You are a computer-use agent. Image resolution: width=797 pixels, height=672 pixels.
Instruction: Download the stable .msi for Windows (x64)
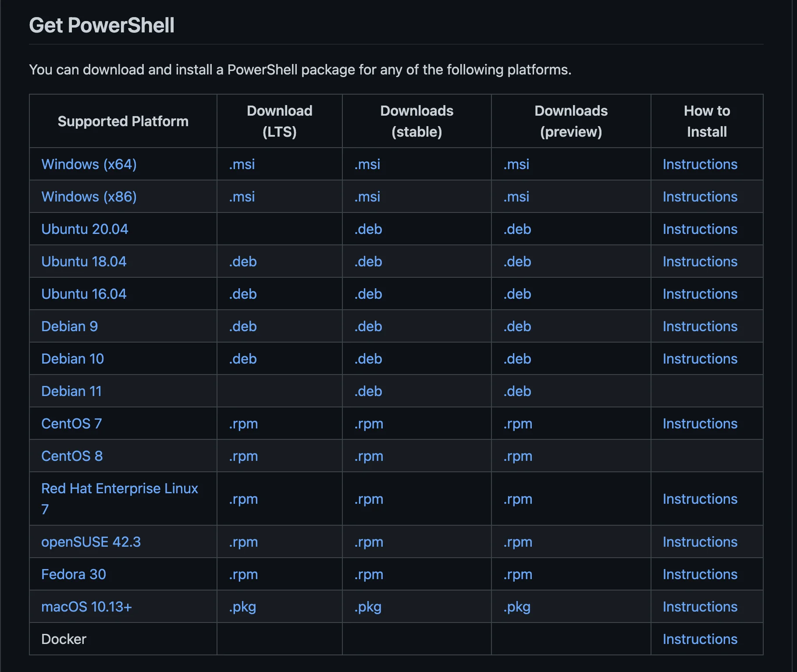(367, 164)
